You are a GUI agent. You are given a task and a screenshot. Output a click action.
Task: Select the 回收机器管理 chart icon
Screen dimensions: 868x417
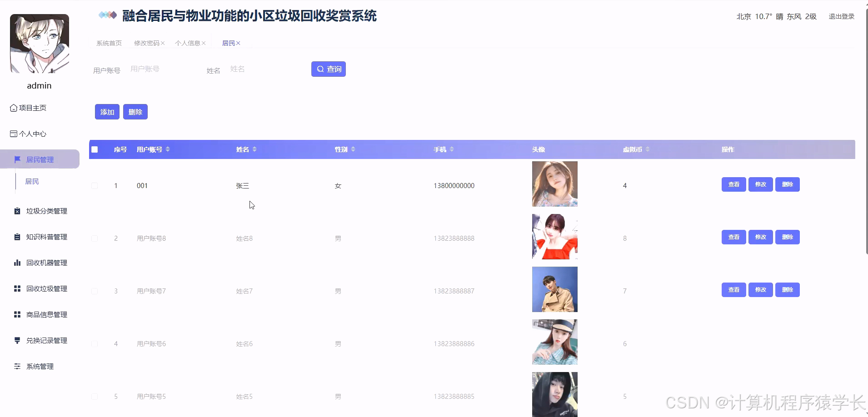pos(17,263)
